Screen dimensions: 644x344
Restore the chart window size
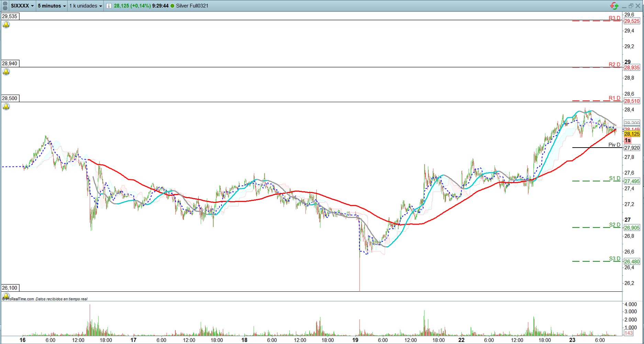point(631,6)
